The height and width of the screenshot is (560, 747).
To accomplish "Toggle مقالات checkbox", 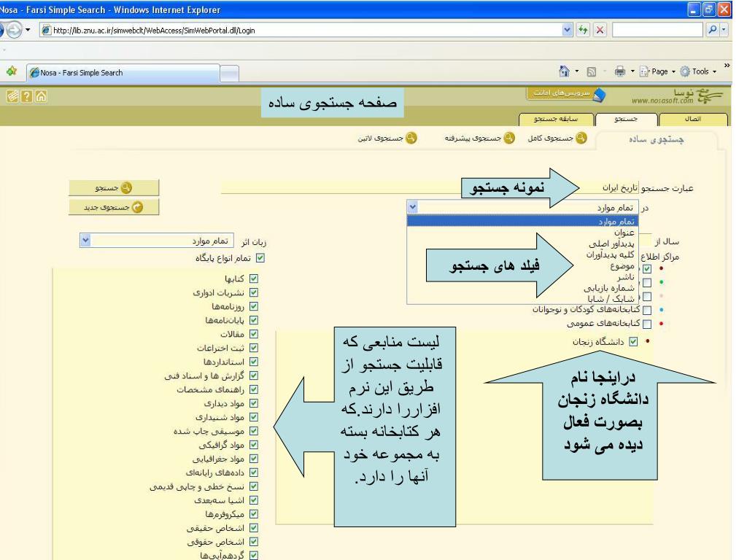I will click(254, 334).
